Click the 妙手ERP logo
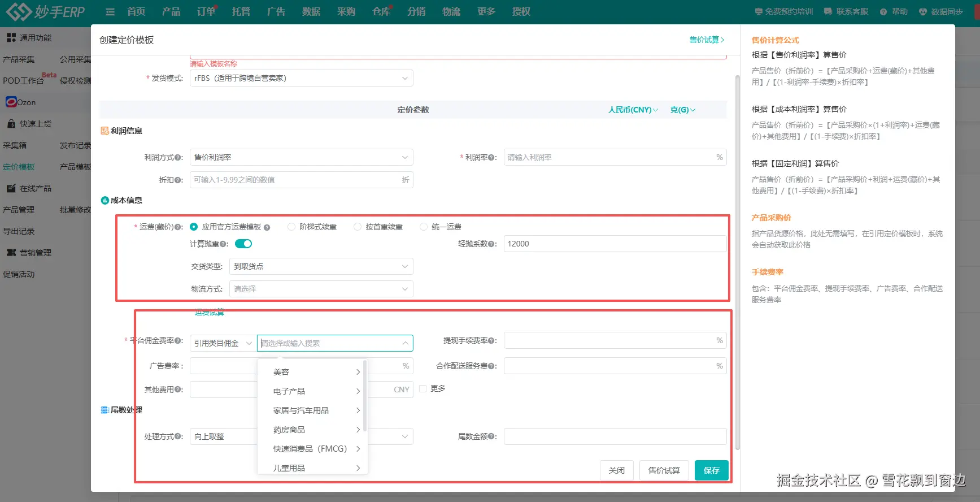This screenshot has width=980, height=502. pyautogui.click(x=45, y=11)
